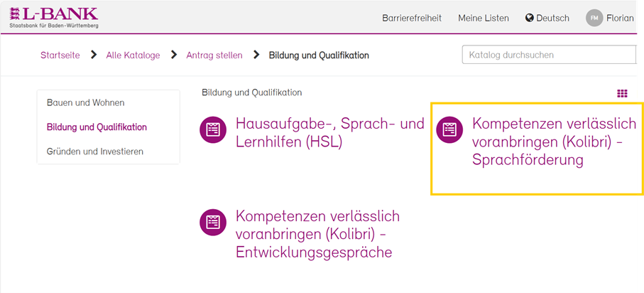Click the L-BANK logo
This screenshot has width=644, height=293.
[x=53, y=17]
